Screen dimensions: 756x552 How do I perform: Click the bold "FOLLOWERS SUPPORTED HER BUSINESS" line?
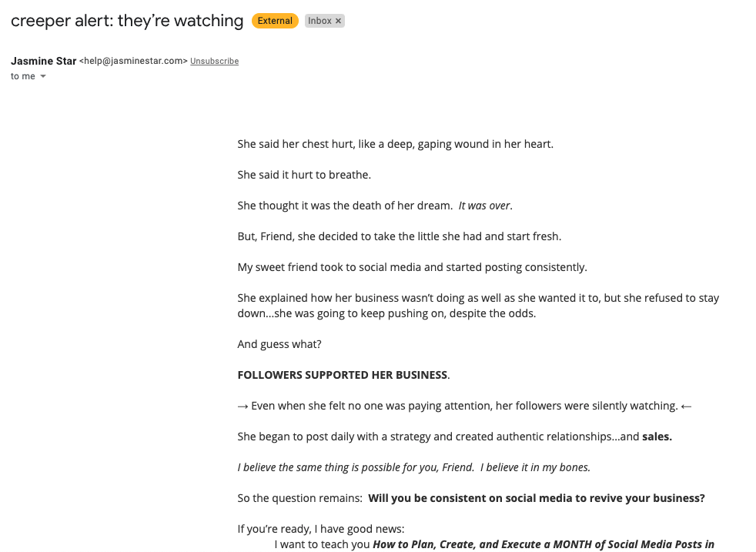(x=343, y=375)
